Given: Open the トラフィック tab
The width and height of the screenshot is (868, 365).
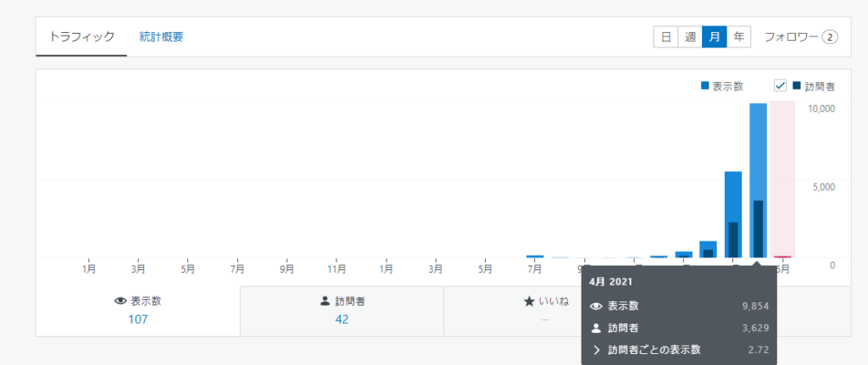Looking at the screenshot, I should [81, 37].
